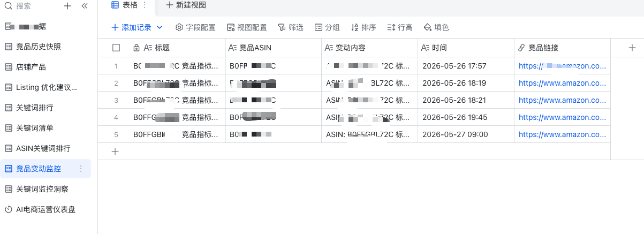Click 新建视图 to create a view
This screenshot has width=644, height=234.
coord(186,5)
